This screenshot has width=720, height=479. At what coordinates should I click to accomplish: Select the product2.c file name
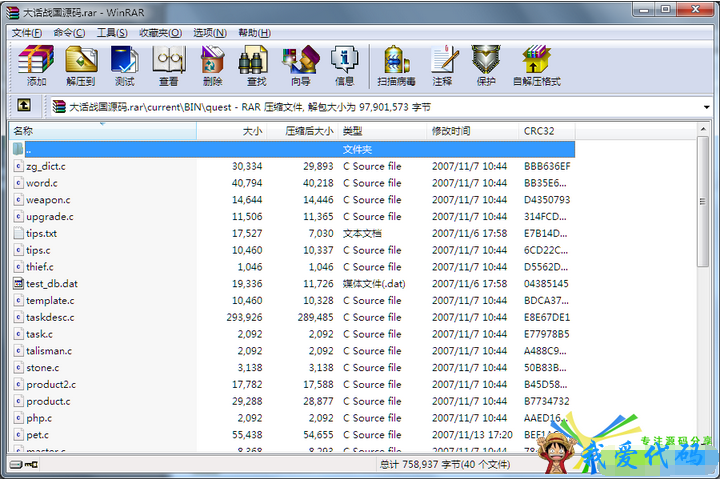click(51, 384)
